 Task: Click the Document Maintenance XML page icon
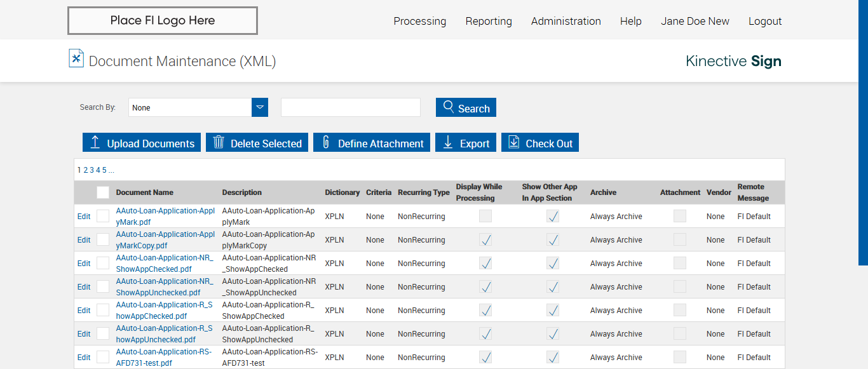coord(76,58)
